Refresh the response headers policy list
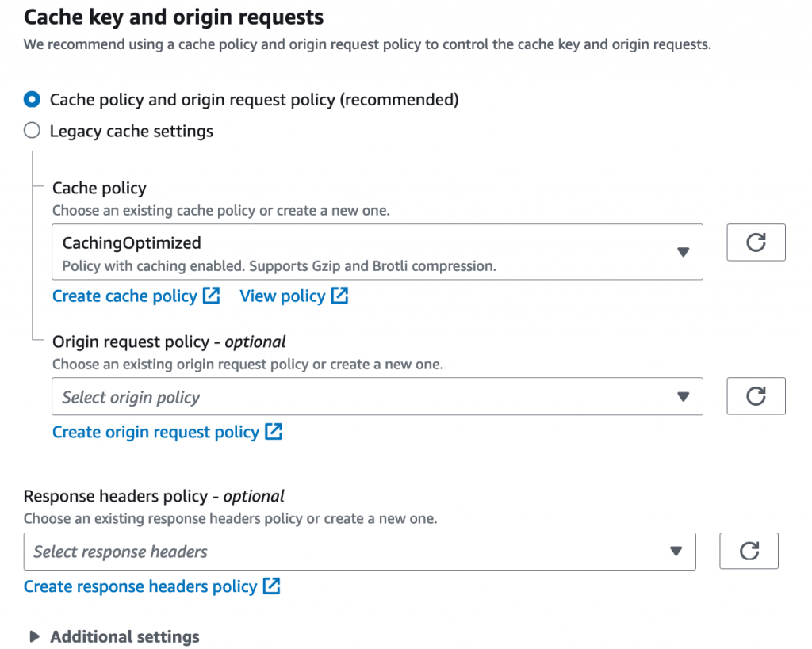 click(x=749, y=551)
